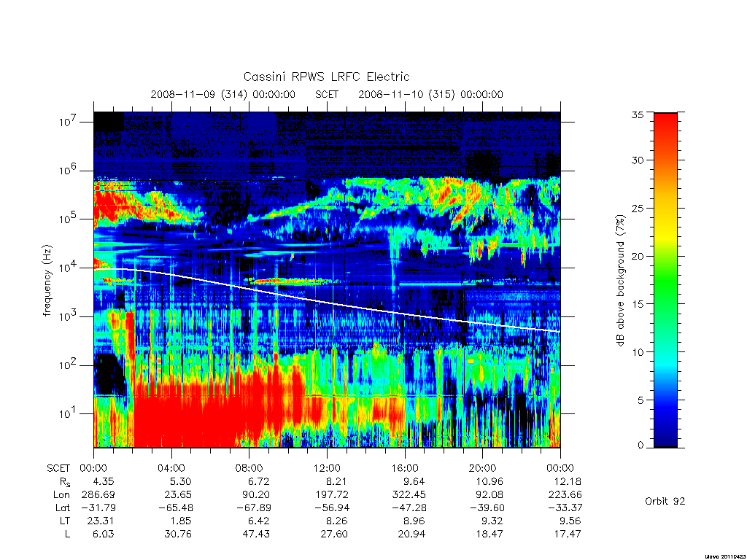Screen dimensions: 747x560
Task: Click the 10^7 frequency axis label
Action: [68, 122]
